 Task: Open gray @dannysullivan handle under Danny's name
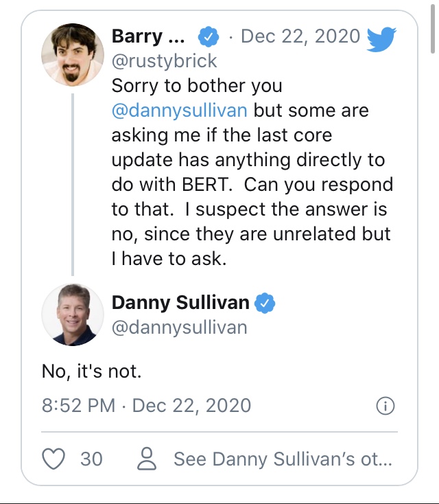point(179,327)
